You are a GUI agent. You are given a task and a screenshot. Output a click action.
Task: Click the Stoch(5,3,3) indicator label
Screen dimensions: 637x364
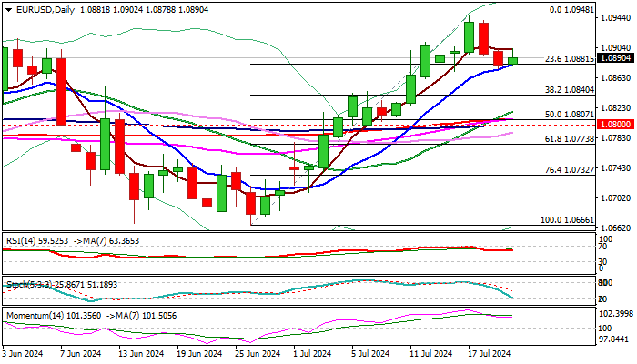coord(29,284)
